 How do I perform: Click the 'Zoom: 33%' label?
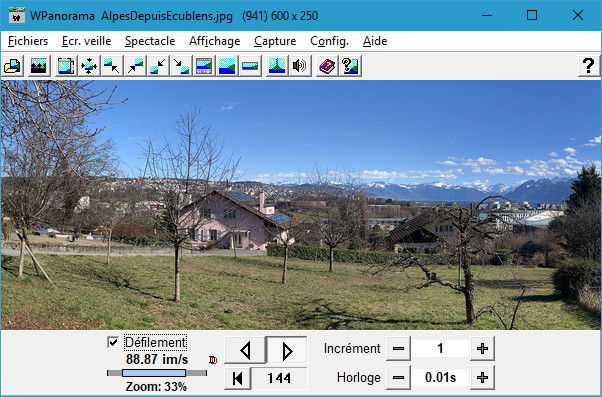click(156, 387)
